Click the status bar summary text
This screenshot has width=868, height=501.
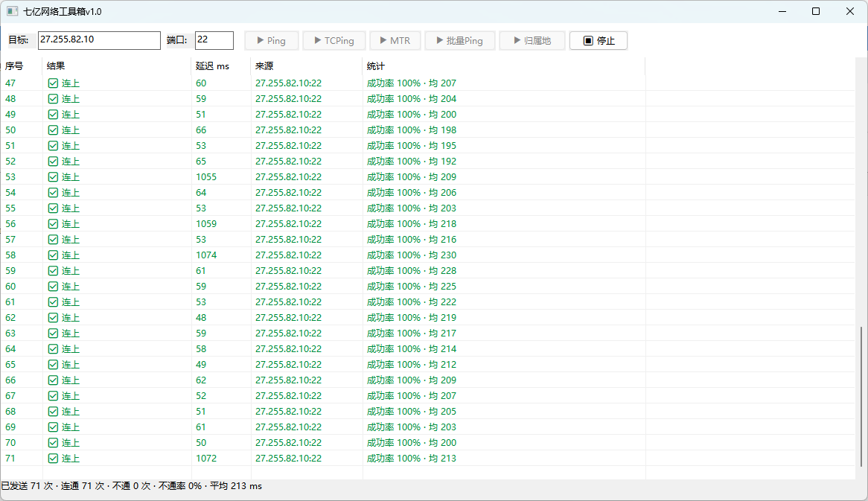pyautogui.click(x=132, y=486)
